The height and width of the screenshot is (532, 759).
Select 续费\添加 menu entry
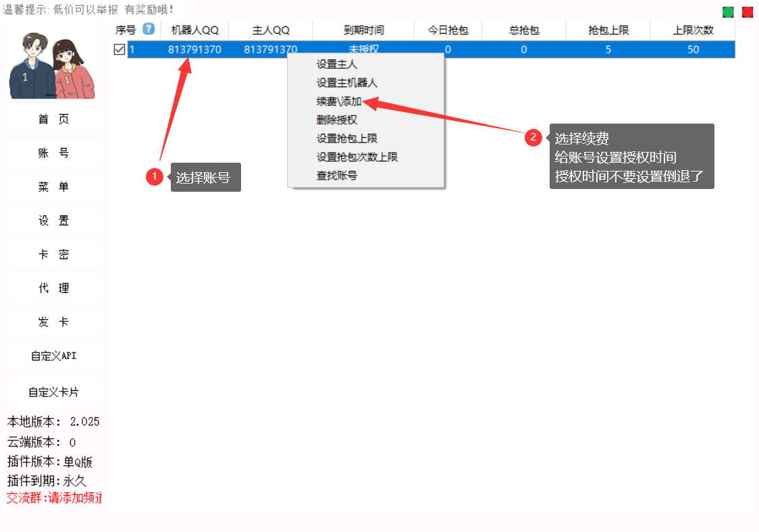[339, 101]
